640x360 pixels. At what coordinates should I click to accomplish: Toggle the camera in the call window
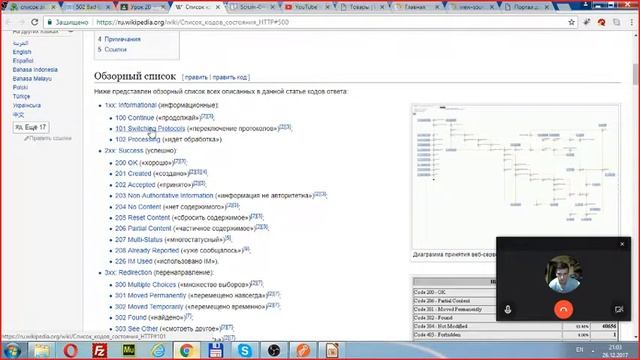[x=619, y=309]
